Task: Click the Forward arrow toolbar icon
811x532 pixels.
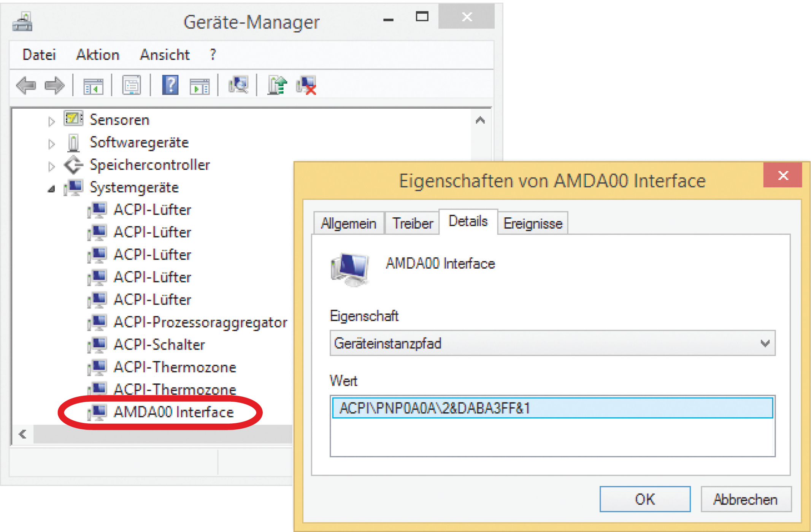Action: click(x=54, y=85)
